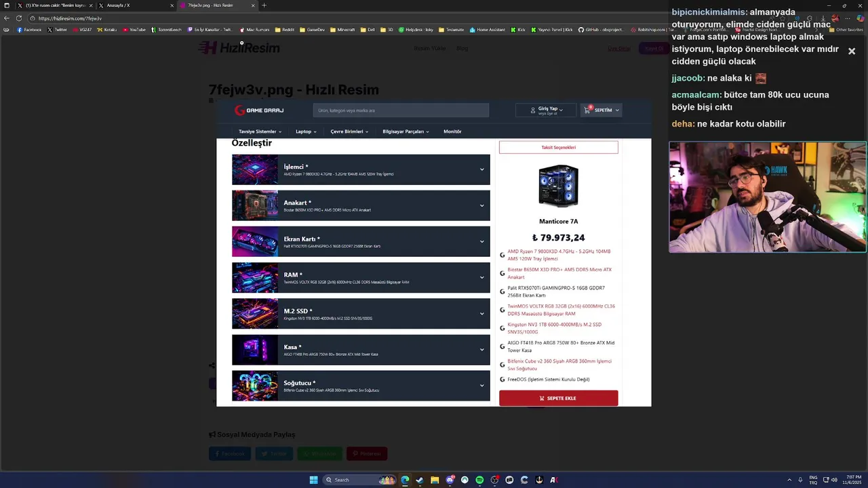Open the Home Assistant bookmark
The height and width of the screenshot is (488, 868).
point(488,30)
